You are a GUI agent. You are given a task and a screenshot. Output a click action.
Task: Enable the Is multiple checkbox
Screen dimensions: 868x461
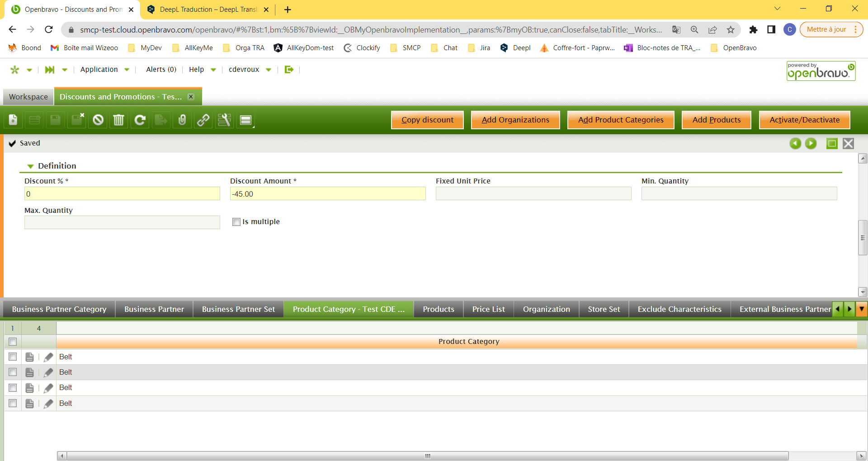point(236,222)
